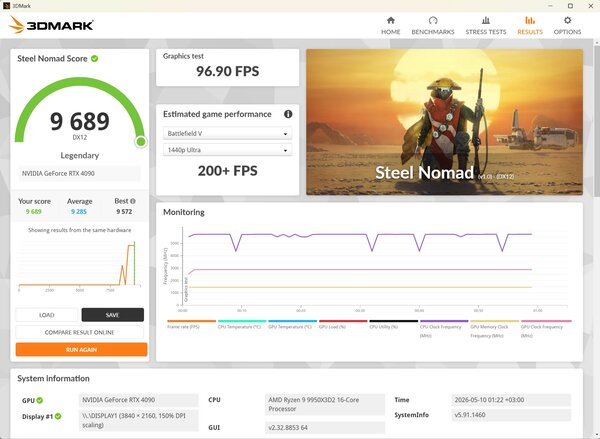Toggle the CPU Temperature legend item
The width and height of the screenshot is (600, 439).
tap(242, 324)
